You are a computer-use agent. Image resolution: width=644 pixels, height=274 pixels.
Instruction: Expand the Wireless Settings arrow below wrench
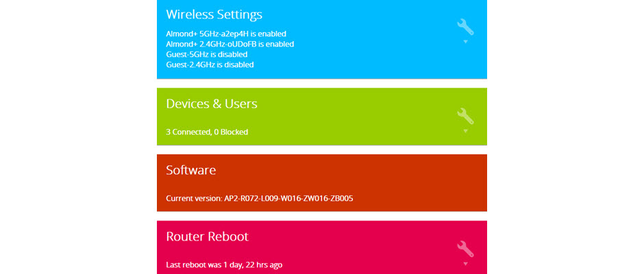[465, 42]
